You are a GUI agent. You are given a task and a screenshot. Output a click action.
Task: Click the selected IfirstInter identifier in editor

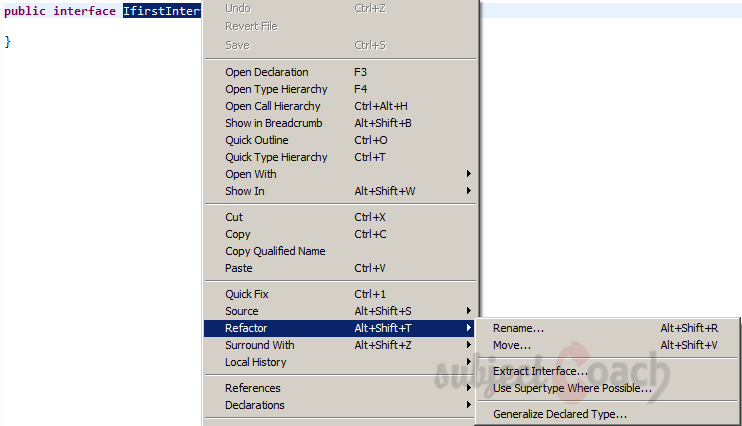pos(162,11)
